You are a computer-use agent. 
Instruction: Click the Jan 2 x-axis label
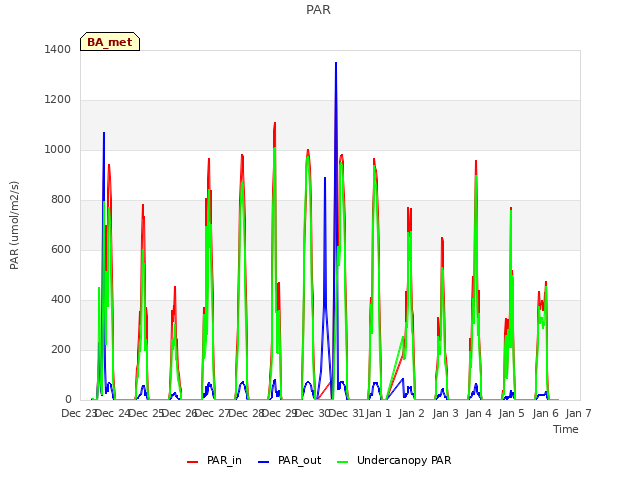tap(412, 413)
